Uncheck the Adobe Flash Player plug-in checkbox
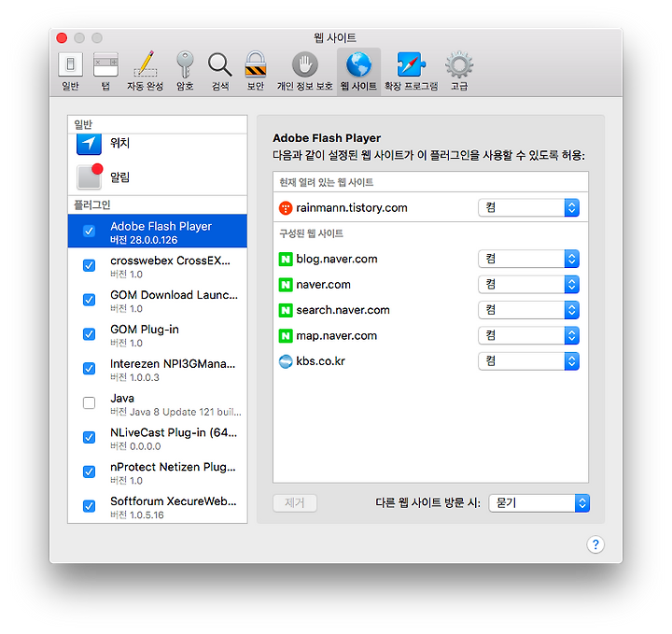The image size is (672, 634). click(x=90, y=231)
